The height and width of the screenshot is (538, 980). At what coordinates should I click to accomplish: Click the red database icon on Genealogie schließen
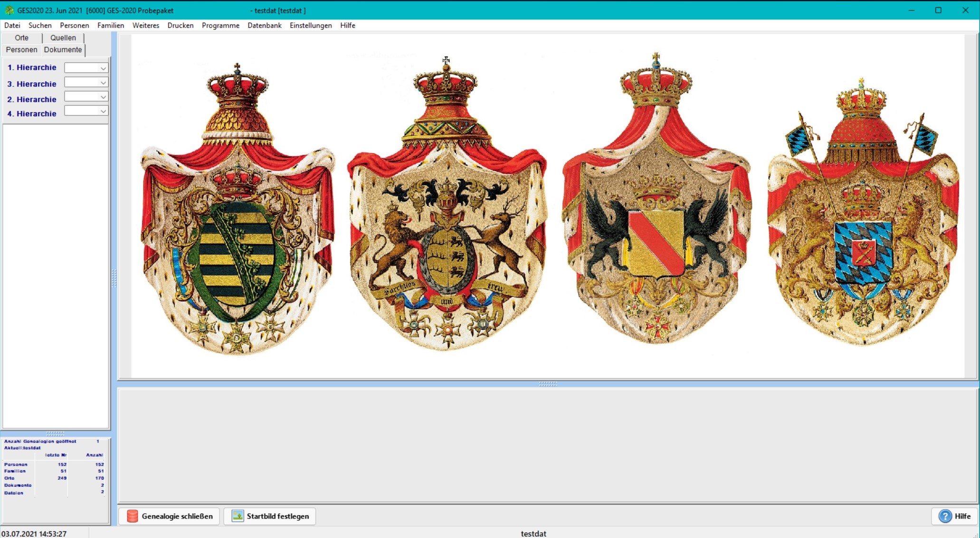pyautogui.click(x=133, y=516)
